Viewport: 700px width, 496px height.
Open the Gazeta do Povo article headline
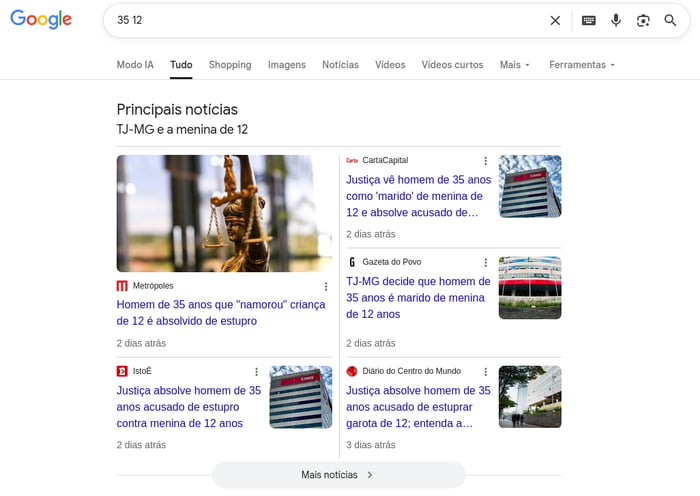point(418,298)
